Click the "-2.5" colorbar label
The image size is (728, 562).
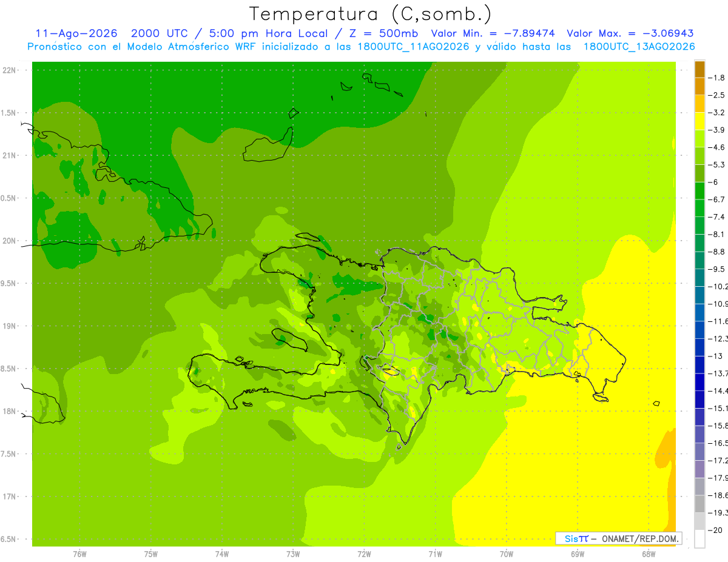click(717, 95)
